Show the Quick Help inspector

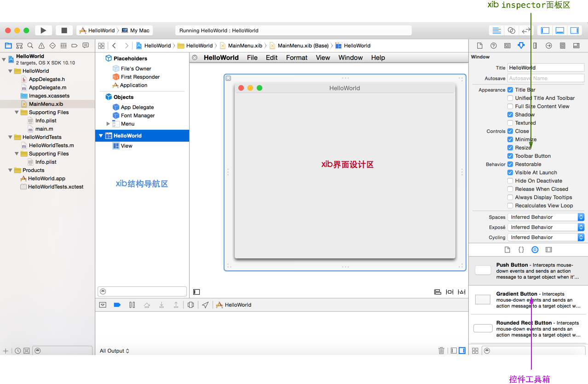493,46
